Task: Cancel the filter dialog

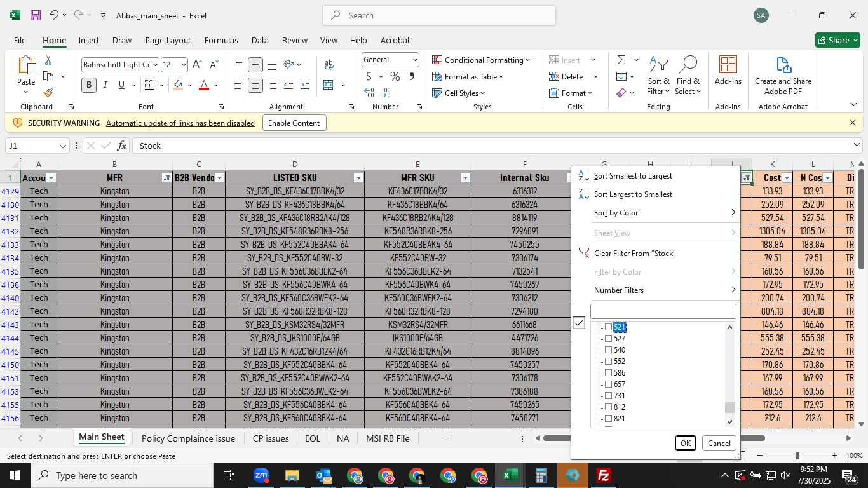Action: (719, 443)
